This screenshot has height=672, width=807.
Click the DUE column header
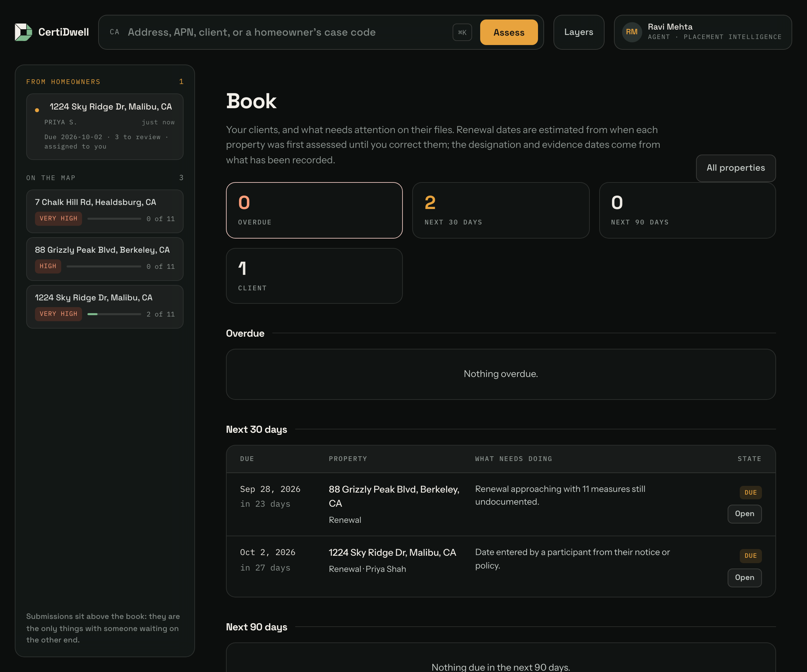tap(247, 459)
